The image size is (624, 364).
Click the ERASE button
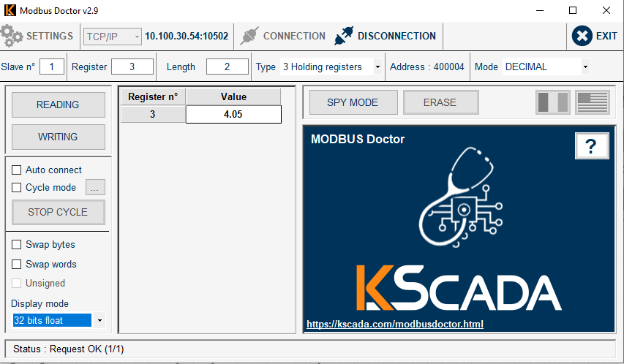[x=440, y=102]
